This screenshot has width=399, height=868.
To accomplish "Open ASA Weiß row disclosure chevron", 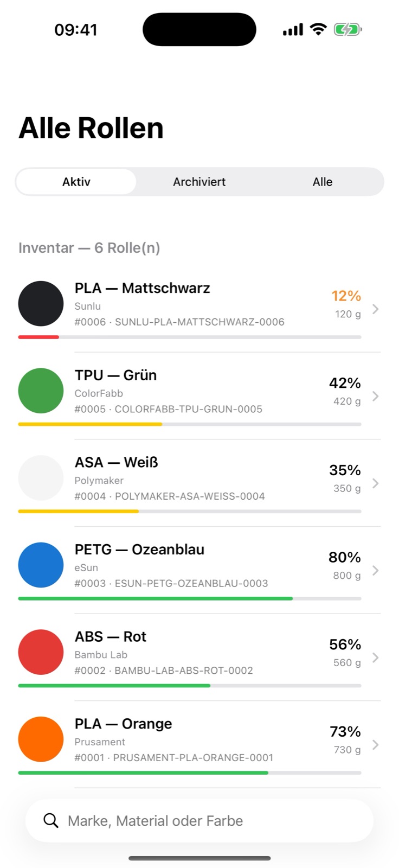I will pos(375,483).
